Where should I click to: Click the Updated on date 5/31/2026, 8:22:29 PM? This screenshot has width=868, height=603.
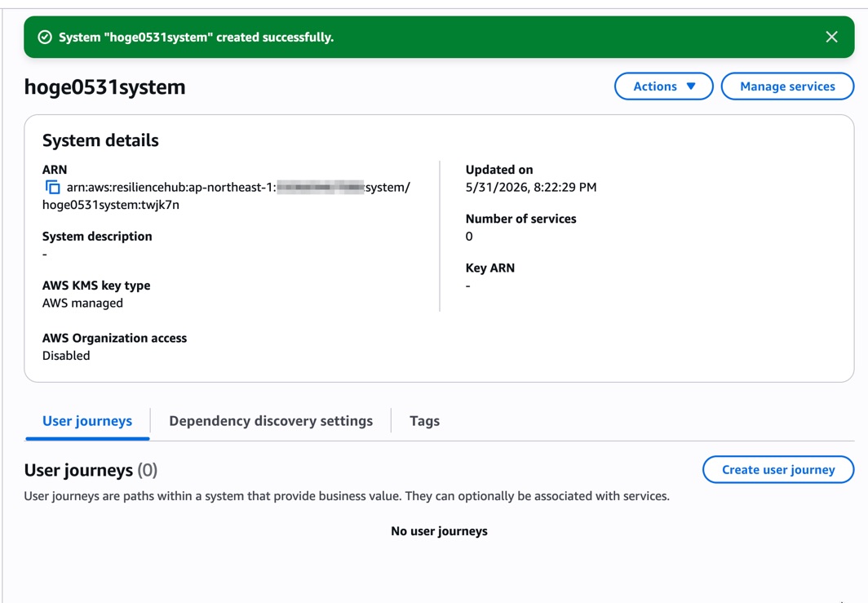point(531,187)
